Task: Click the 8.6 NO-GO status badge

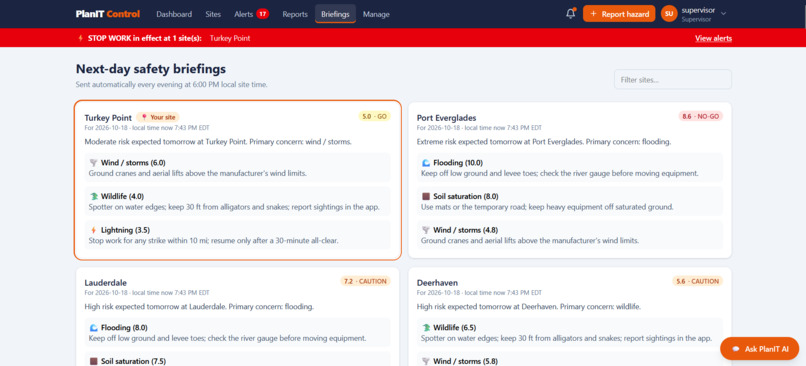Action: pos(701,117)
